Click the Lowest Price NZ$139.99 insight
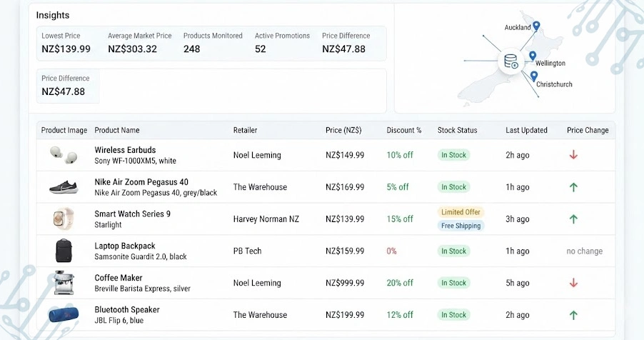 pos(66,43)
